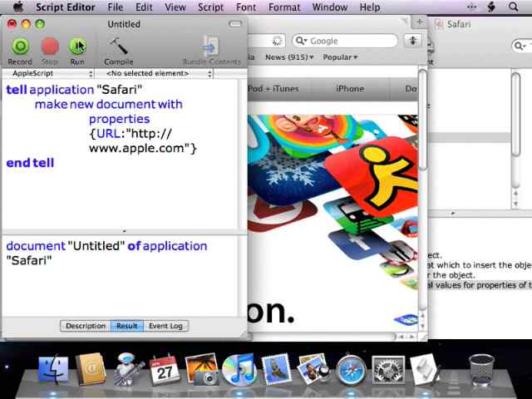Open the View menu
The height and width of the screenshot is (399, 532).
175,7
